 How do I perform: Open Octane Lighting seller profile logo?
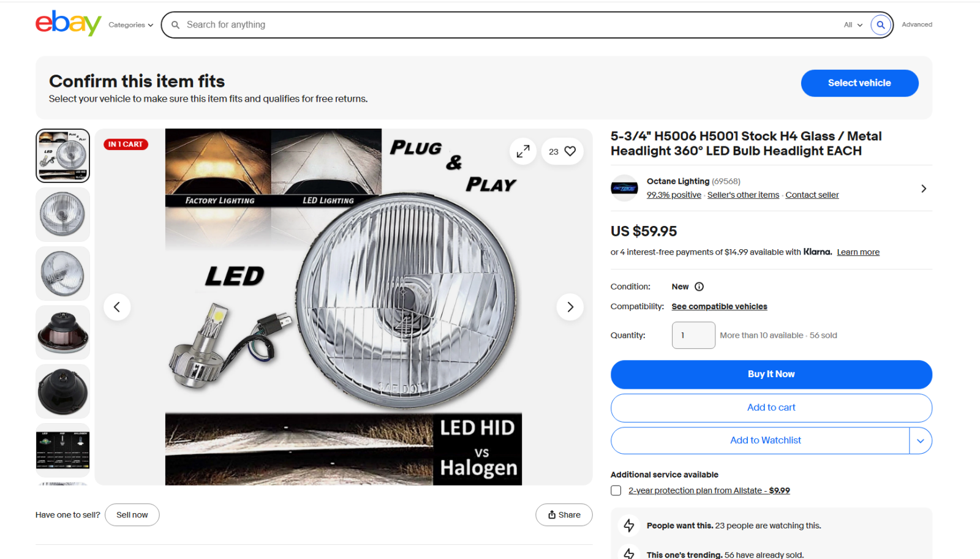pyautogui.click(x=624, y=188)
